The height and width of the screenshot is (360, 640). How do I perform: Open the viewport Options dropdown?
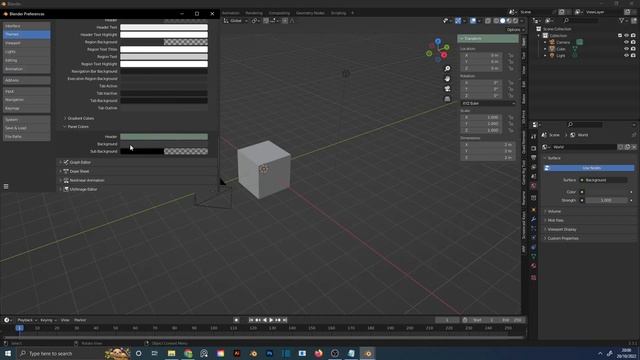(516, 30)
